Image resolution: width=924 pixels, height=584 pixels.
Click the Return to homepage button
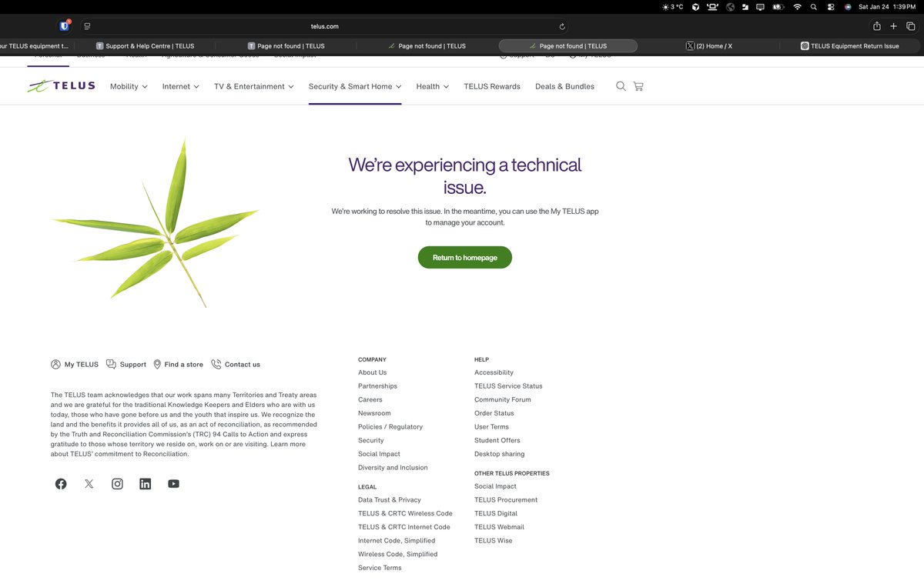pos(465,258)
